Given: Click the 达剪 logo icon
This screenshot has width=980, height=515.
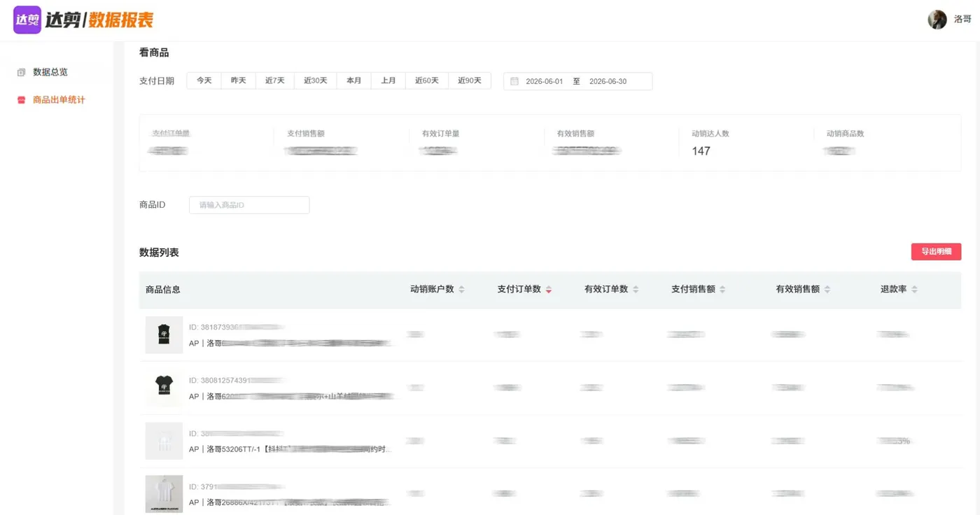Looking at the screenshot, I should pos(27,20).
